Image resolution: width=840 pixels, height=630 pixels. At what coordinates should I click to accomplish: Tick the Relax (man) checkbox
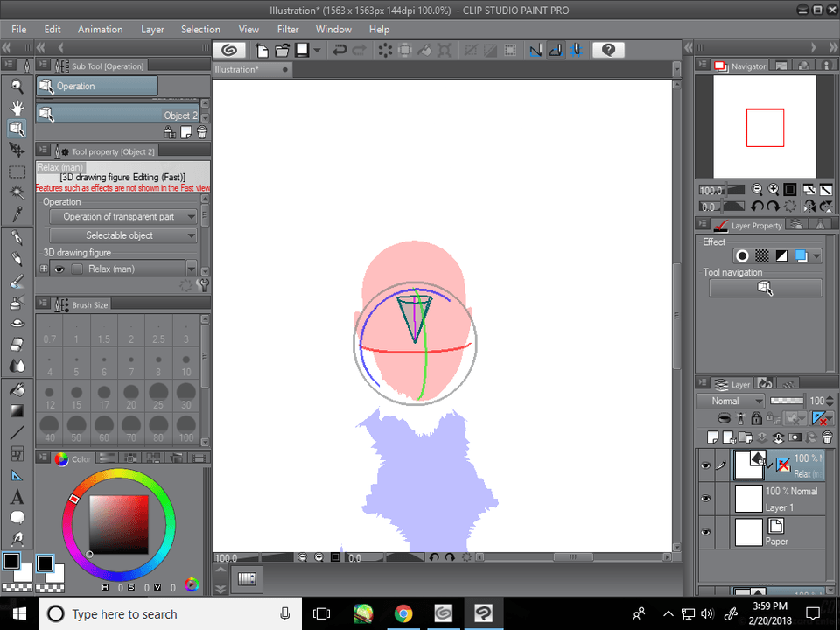(x=77, y=269)
